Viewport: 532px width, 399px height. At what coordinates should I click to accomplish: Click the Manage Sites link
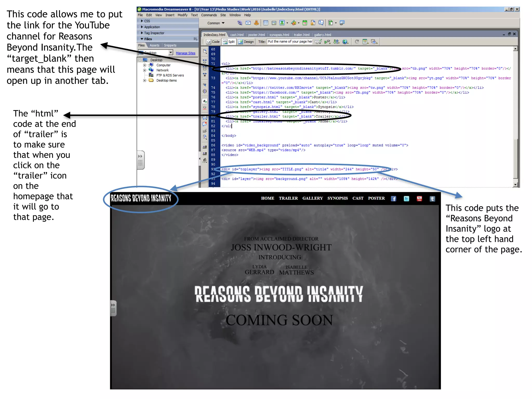(x=185, y=53)
